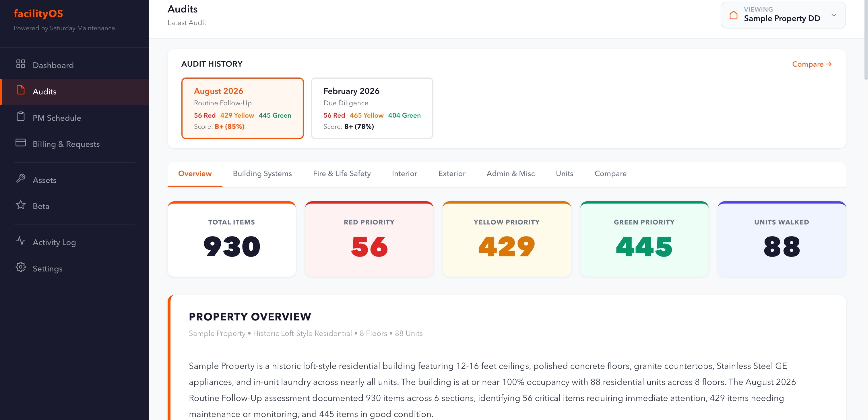
Task: Expand the Sample Property DD dropdown chevron
Action: tap(834, 15)
